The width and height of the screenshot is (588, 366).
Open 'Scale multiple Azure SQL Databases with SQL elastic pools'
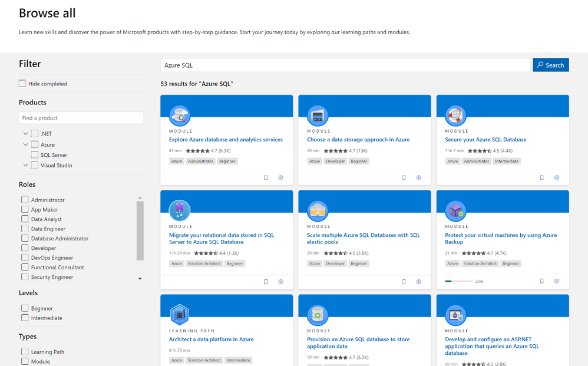(x=364, y=239)
